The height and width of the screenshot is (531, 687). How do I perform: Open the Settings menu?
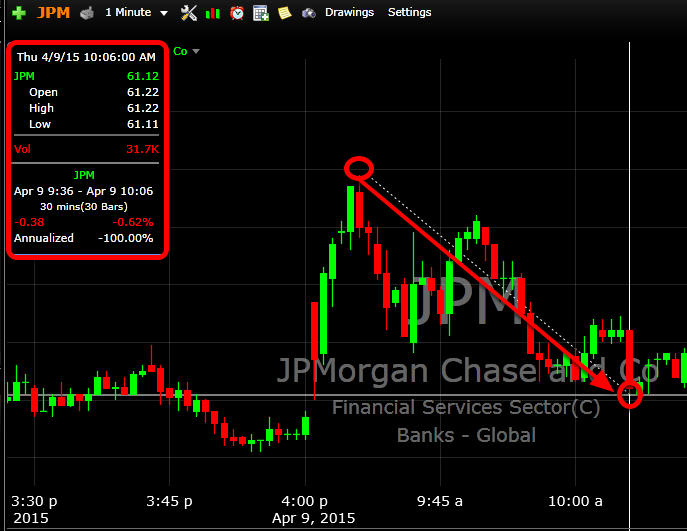coord(409,12)
